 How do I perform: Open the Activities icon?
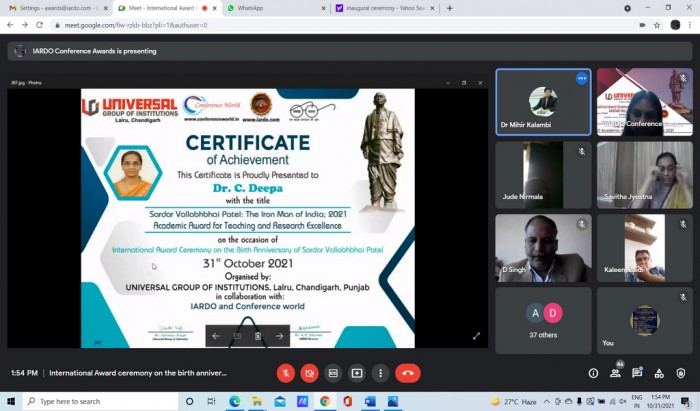click(659, 373)
